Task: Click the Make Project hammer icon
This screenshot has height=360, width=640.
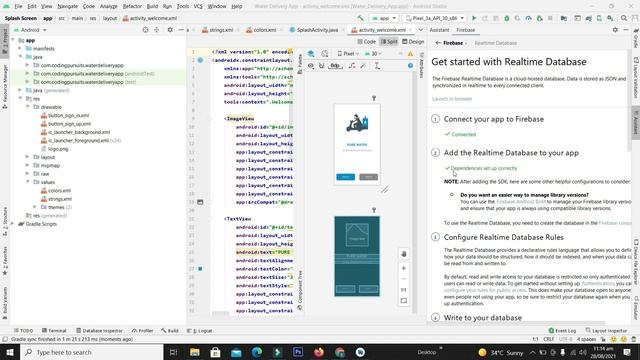Action: (x=360, y=18)
